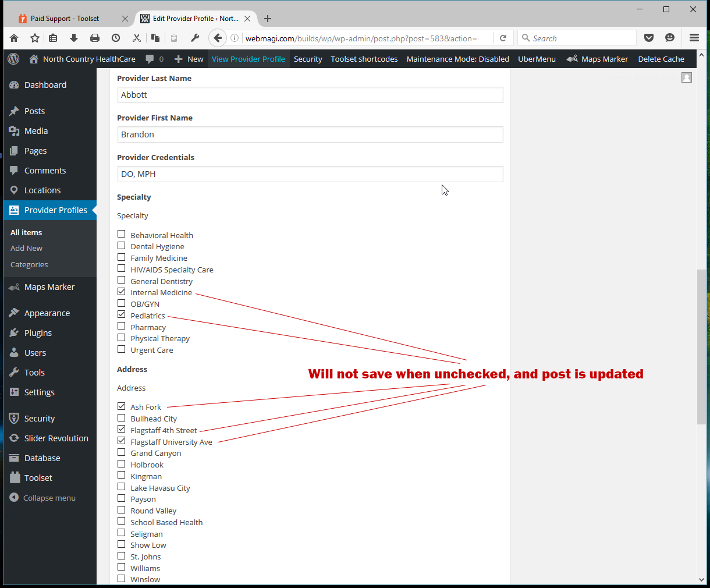This screenshot has width=710, height=588.
Task: Open Slider Revolution from the sidebar
Action: click(13, 438)
